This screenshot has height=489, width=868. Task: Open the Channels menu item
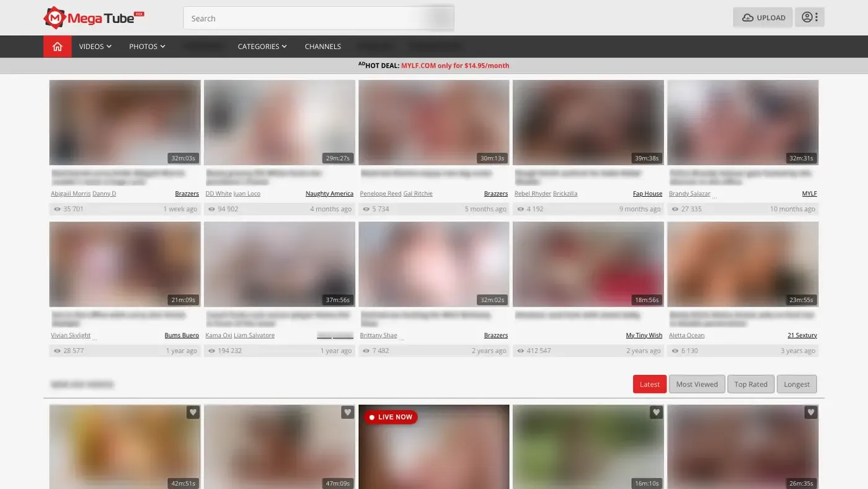pos(323,47)
